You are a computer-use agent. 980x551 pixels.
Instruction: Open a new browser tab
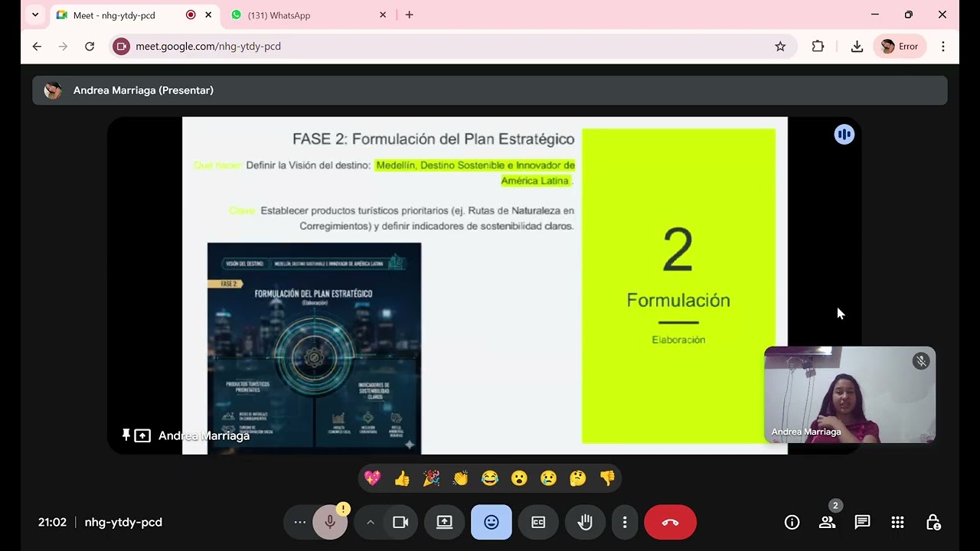pyautogui.click(x=409, y=15)
